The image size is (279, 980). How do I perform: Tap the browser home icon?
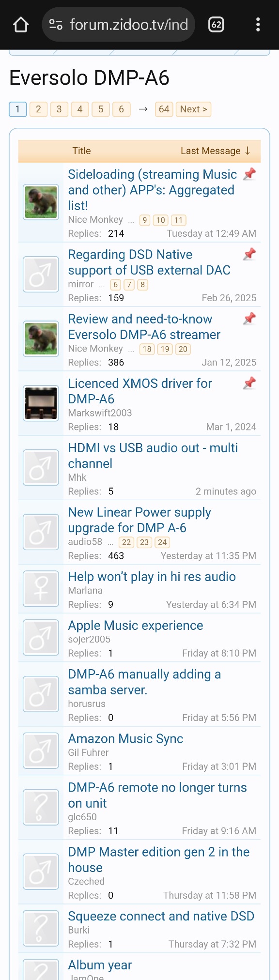point(21,24)
